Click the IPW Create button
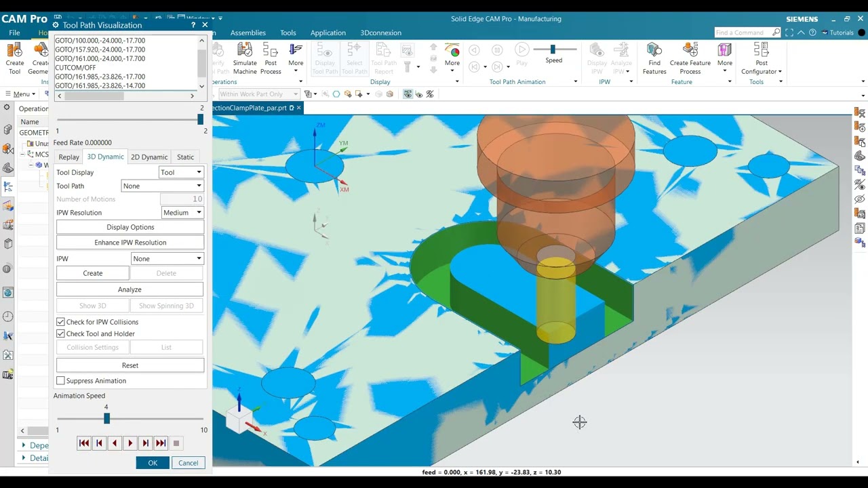Image resolution: width=868 pixels, height=488 pixels. [x=93, y=273]
